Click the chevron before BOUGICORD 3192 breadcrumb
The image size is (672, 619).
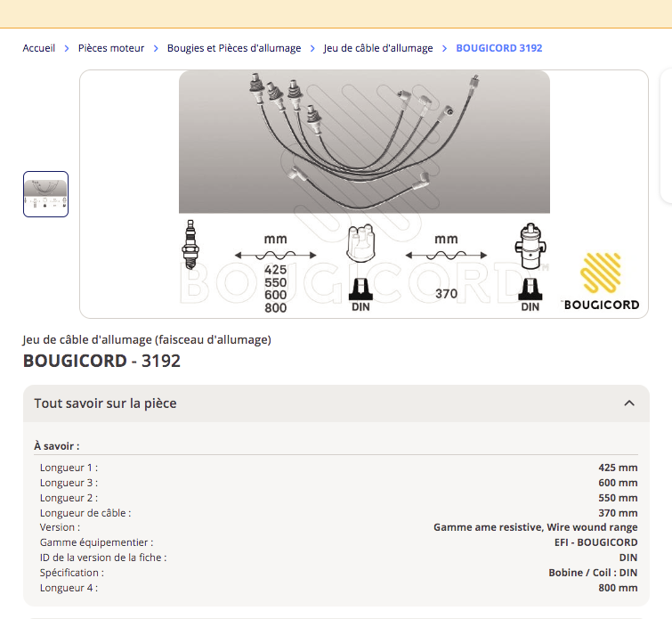click(444, 48)
